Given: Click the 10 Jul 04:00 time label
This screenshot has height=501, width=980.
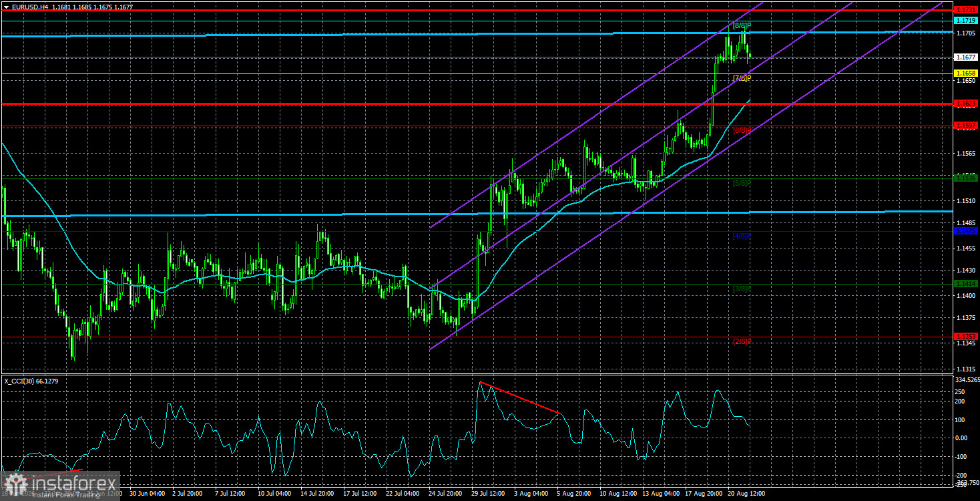Looking at the screenshot, I should coord(275,494).
